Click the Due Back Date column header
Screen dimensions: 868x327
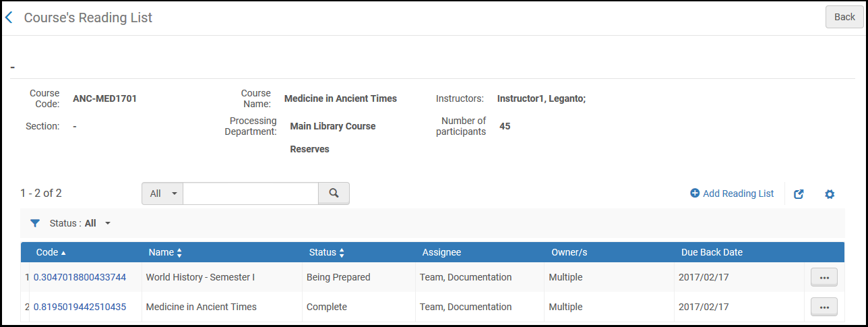coord(712,252)
